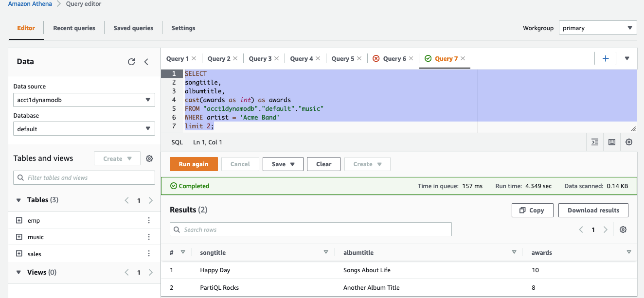This screenshot has width=644, height=298.
Task: Add a new query tab
Action: (606, 58)
